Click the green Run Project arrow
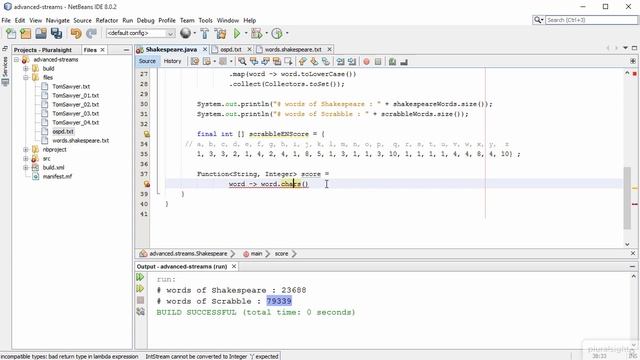This screenshot has width=640, height=360. (237, 33)
